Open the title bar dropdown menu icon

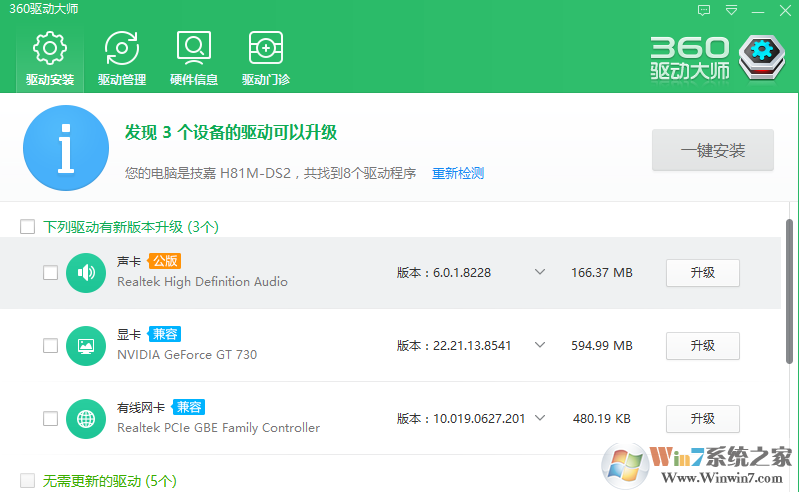click(732, 10)
